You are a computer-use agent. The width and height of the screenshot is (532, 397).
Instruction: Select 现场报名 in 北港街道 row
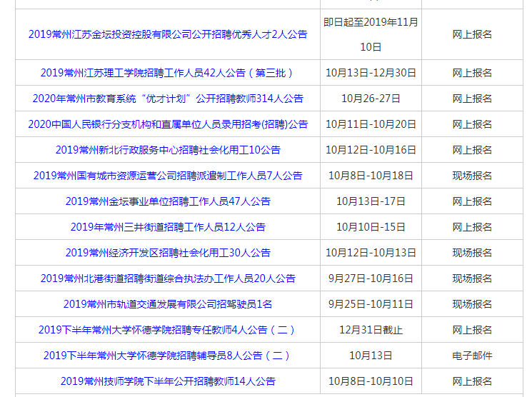pos(472,278)
